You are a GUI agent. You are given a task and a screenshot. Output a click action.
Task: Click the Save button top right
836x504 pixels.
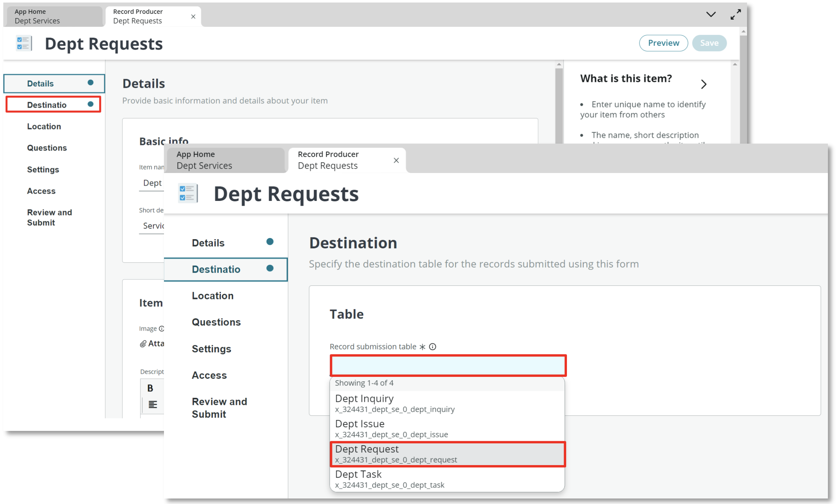click(710, 42)
